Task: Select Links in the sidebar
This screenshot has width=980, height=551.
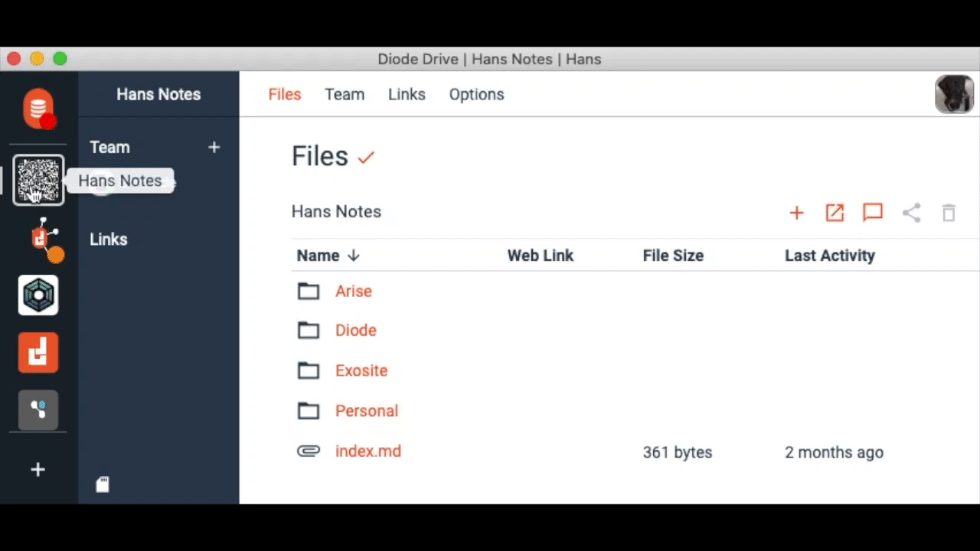Action: pos(109,239)
